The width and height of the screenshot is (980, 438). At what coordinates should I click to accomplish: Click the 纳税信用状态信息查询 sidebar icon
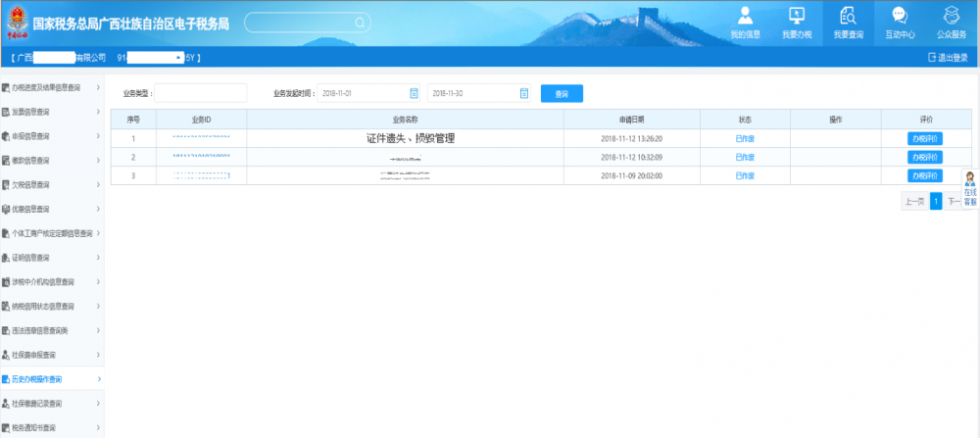point(6,306)
